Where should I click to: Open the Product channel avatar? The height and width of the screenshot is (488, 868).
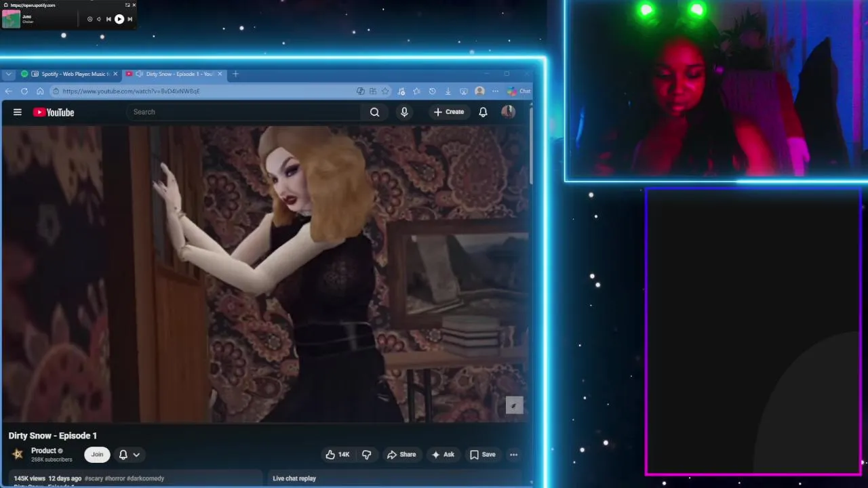coord(18,454)
